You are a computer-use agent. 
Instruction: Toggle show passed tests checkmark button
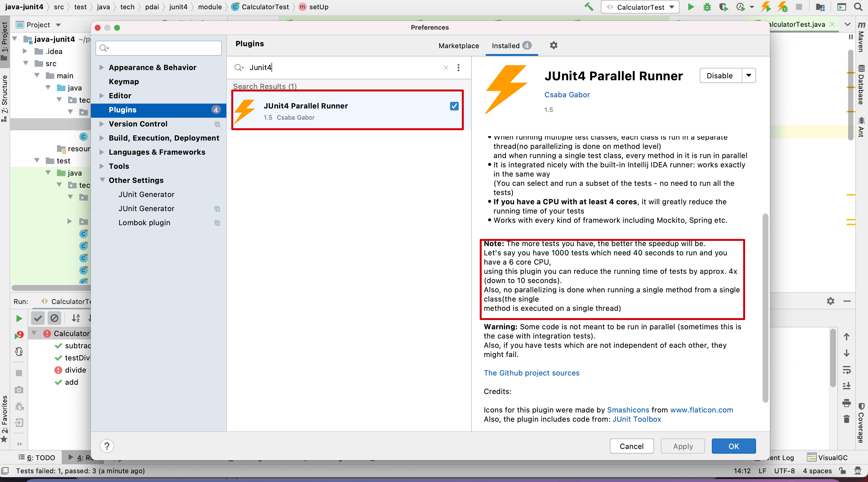pyautogui.click(x=38, y=318)
